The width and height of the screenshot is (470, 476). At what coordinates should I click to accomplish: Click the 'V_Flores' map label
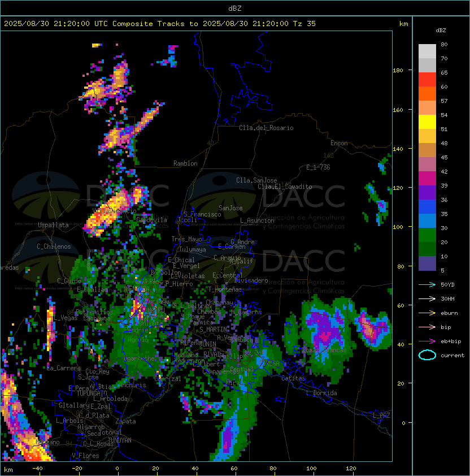pyautogui.click(x=85, y=456)
